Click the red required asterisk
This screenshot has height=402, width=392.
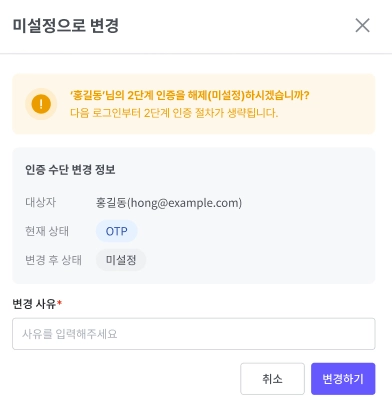coord(59,302)
